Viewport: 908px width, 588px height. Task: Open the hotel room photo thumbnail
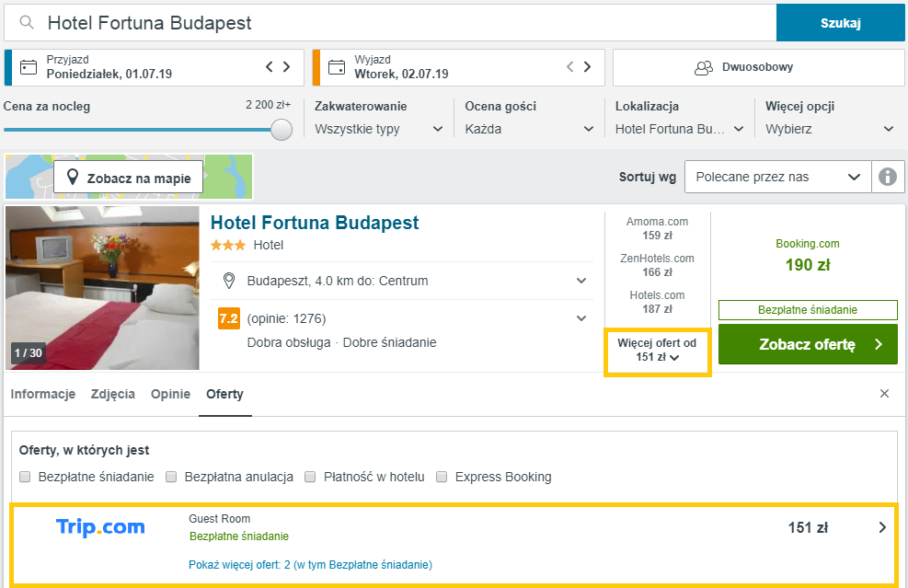click(x=102, y=288)
